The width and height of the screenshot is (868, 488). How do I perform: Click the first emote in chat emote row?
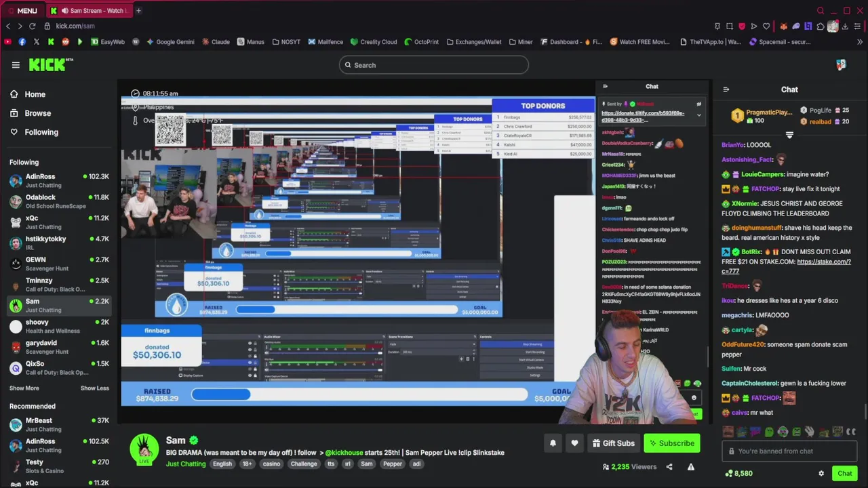pyautogui.click(x=728, y=432)
